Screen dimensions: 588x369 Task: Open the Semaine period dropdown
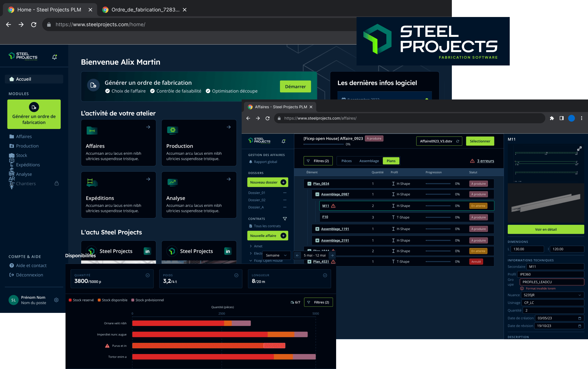click(276, 255)
